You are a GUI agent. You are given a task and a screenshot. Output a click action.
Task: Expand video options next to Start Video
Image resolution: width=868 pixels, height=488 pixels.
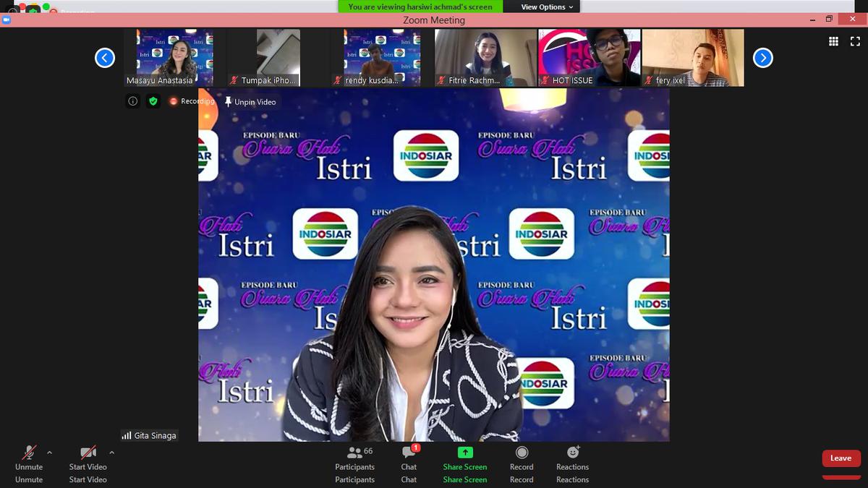click(111, 452)
